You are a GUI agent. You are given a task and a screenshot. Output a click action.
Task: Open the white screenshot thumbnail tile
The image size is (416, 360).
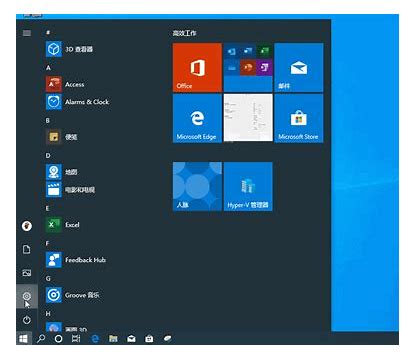(x=248, y=118)
